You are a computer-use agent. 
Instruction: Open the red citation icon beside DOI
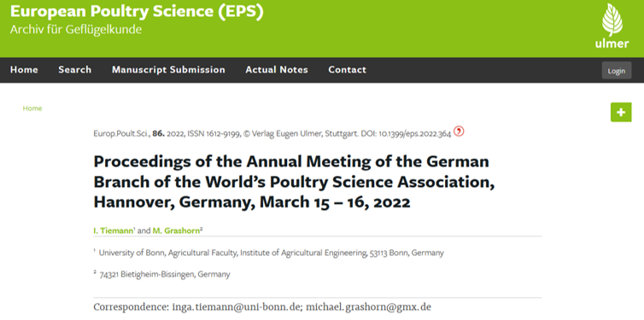pos(459,131)
